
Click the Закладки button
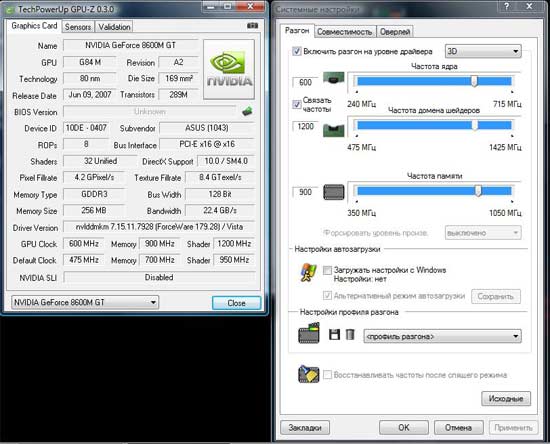(305, 428)
